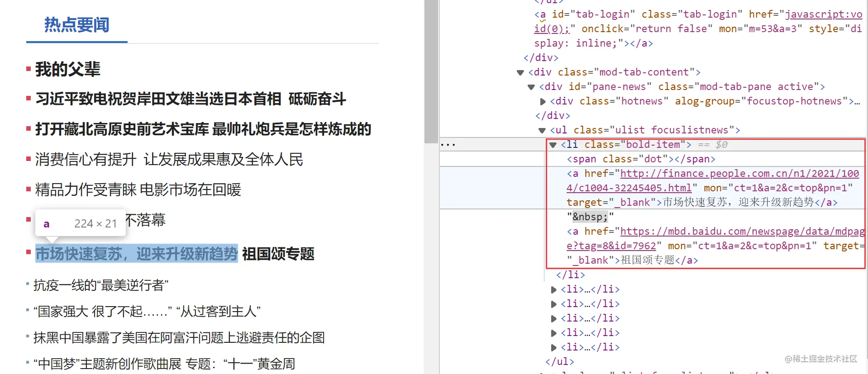Click the three-dots actions beside selected node
The width and height of the screenshot is (868, 374).
pos(448,145)
